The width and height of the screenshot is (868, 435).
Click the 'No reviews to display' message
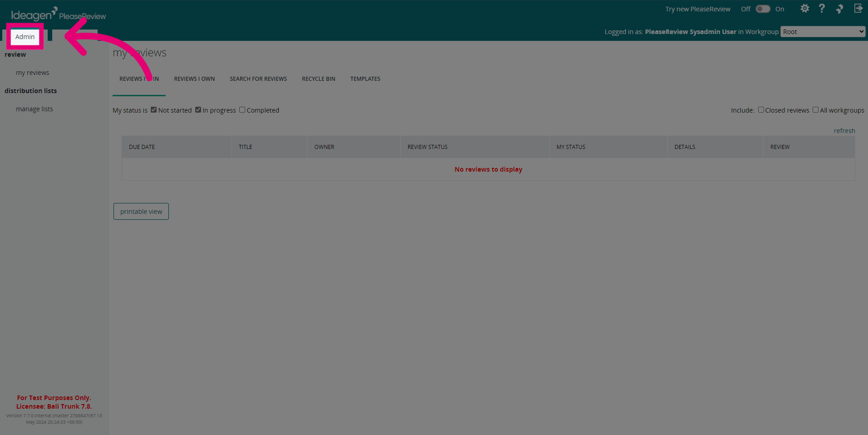(x=488, y=169)
